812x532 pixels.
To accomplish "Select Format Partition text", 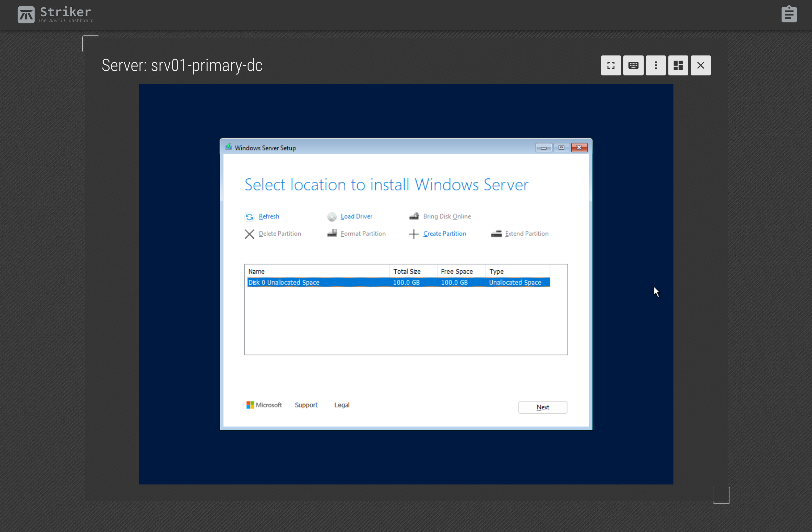I will [x=363, y=234].
